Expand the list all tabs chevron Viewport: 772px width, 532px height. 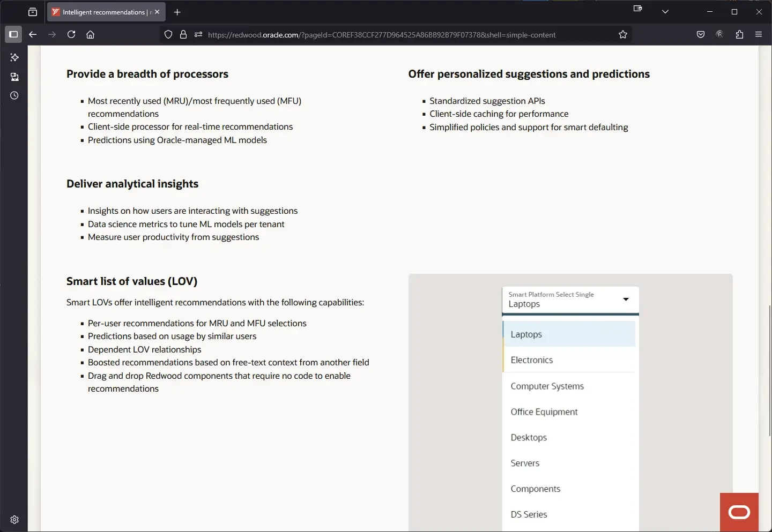[x=665, y=12]
